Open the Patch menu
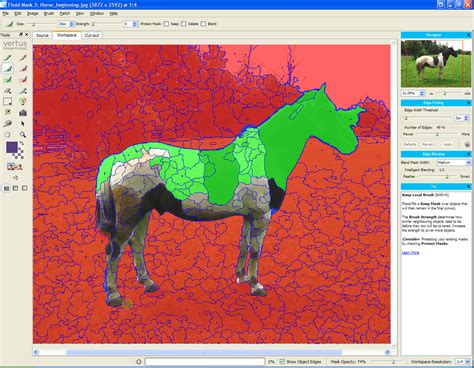 click(x=65, y=14)
